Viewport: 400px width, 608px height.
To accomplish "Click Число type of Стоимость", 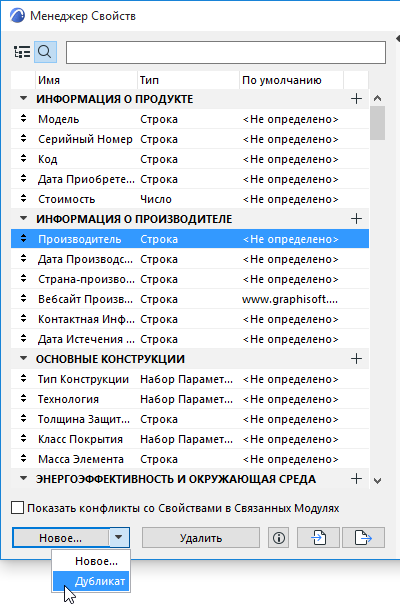I will (156, 199).
